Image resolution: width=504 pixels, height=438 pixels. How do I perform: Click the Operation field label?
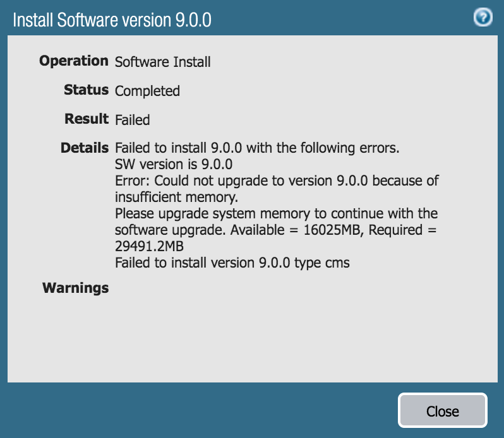(x=74, y=61)
